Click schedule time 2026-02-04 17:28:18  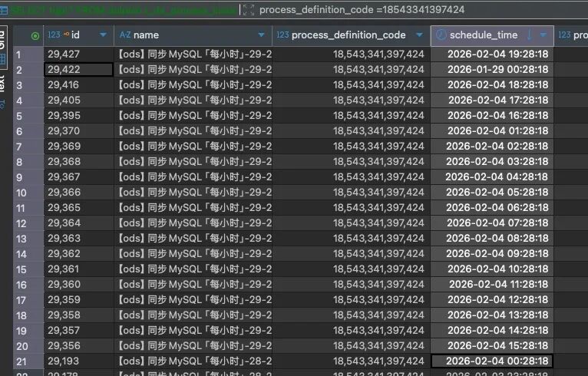coord(492,101)
